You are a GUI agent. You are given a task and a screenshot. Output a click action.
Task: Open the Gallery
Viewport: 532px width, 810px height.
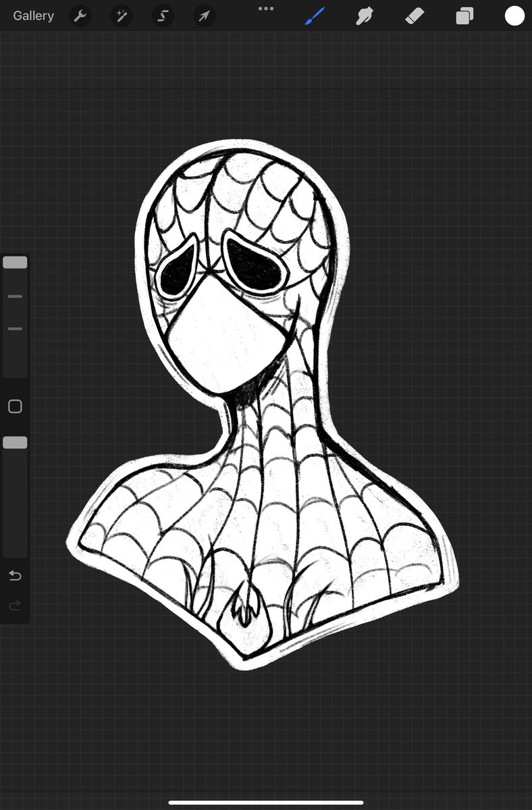pyautogui.click(x=33, y=16)
